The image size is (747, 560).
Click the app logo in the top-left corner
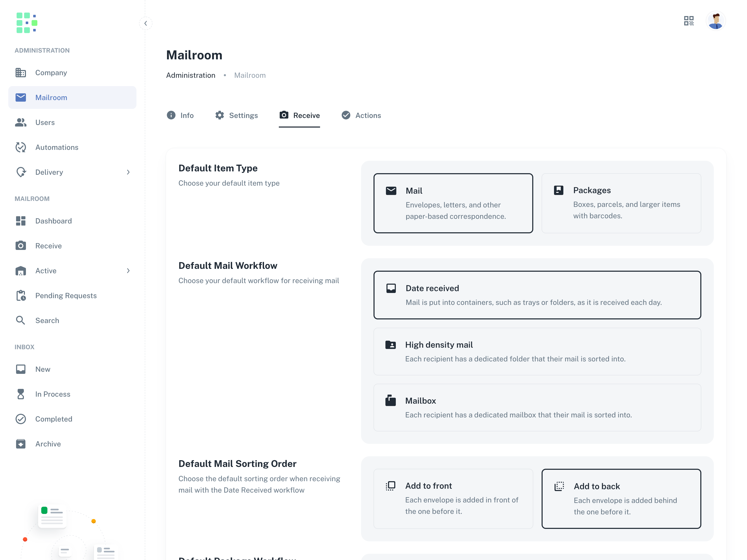27,23
